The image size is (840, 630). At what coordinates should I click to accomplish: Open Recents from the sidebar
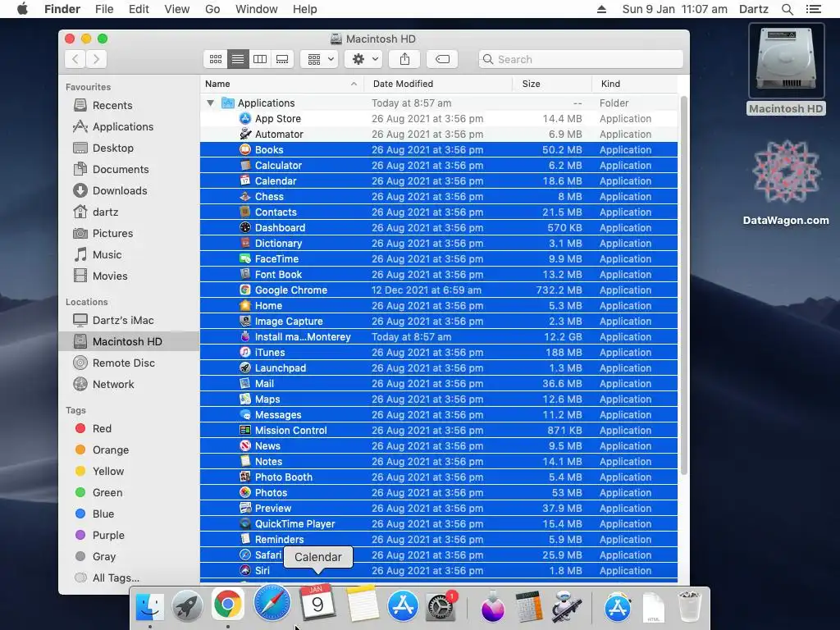coord(112,105)
